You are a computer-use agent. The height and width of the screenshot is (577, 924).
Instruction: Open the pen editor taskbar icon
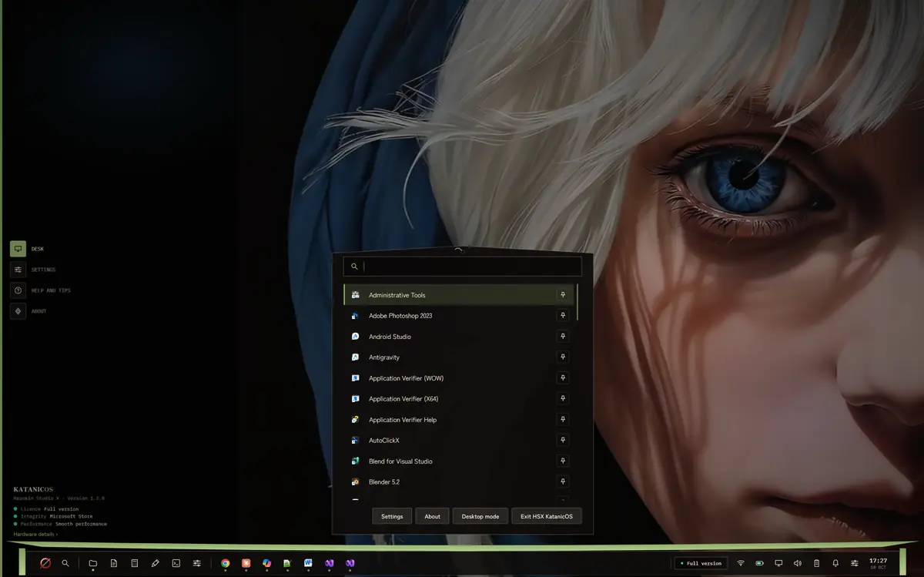tap(156, 563)
